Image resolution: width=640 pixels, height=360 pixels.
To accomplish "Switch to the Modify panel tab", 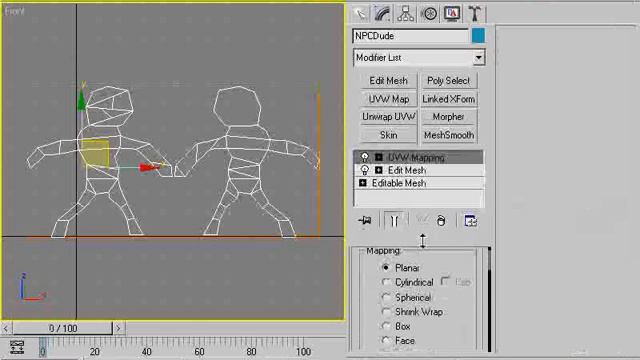I will [382, 13].
